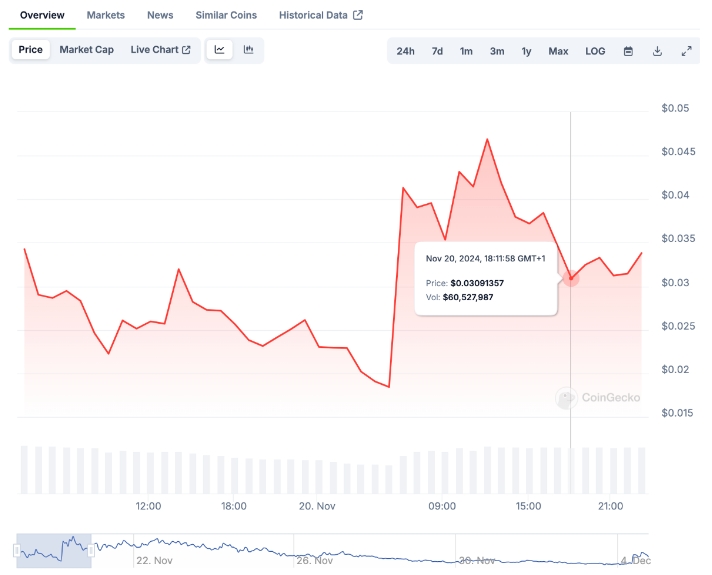Viewport: 712px width, 575px height.
Task: Set chart range to Max
Action: click(x=558, y=51)
